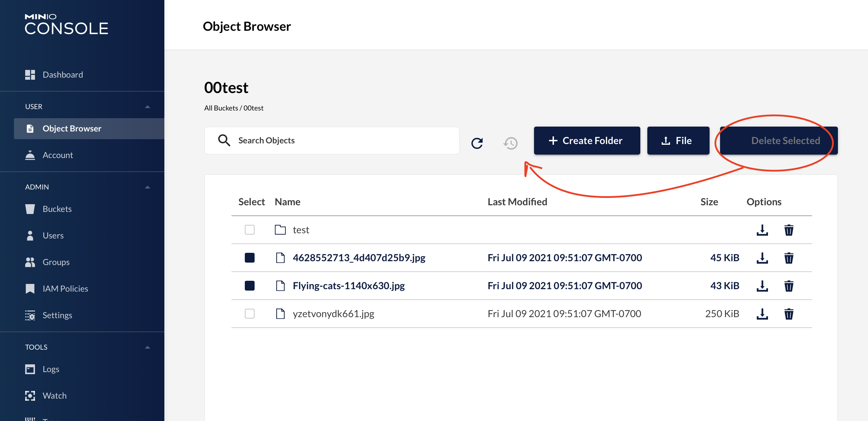Screen dimensions: 868x421
Task: Delete yzetvonydk661.jpg using trash icon
Action: tap(789, 314)
